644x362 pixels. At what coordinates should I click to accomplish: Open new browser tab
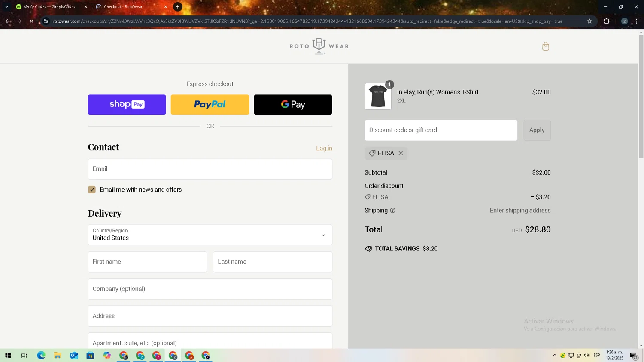(x=178, y=7)
